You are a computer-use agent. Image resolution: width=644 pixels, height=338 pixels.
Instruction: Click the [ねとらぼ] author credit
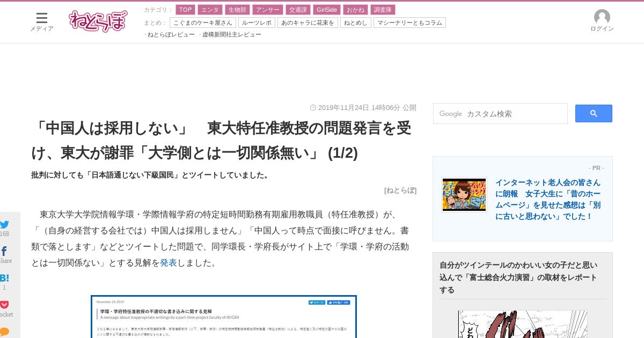400,190
